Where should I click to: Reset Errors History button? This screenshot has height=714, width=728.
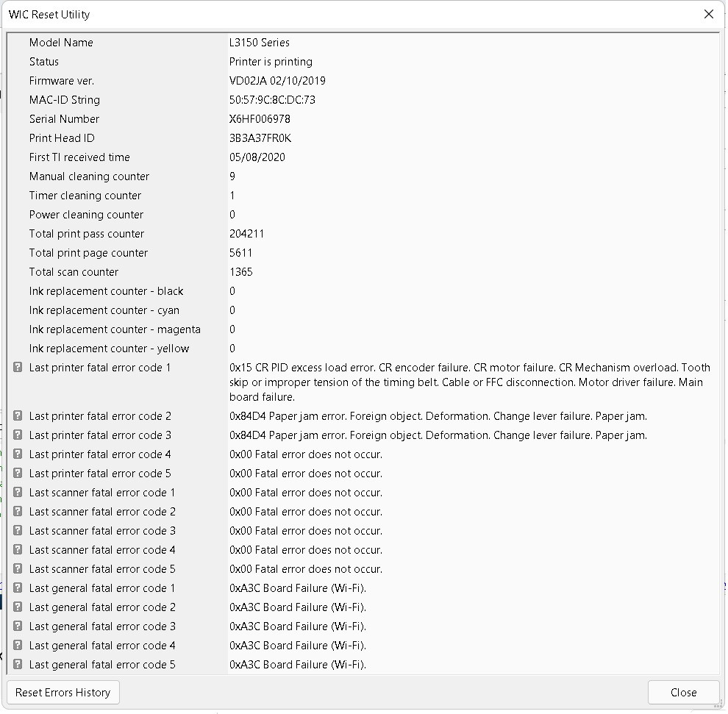point(63,693)
